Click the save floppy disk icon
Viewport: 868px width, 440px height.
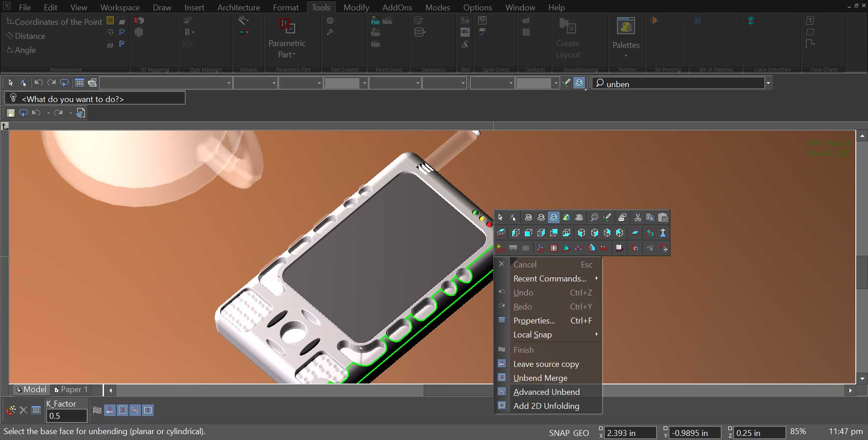(11, 113)
